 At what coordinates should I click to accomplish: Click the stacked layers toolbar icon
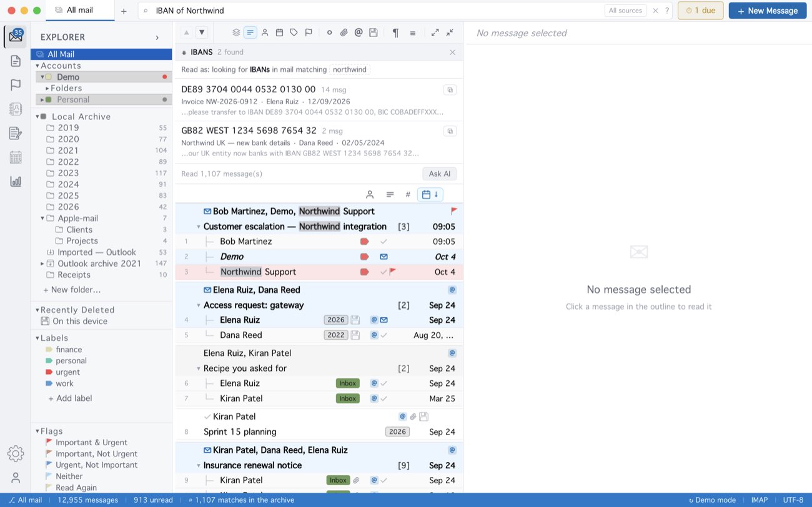tap(236, 32)
